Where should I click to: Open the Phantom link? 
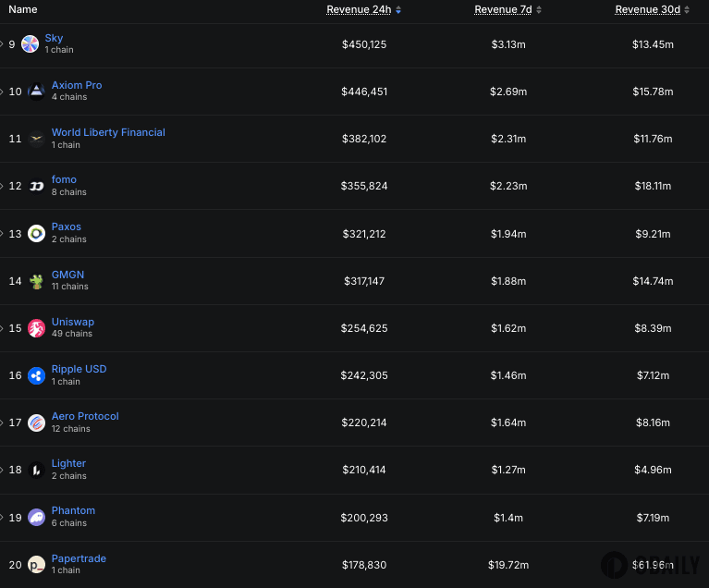point(73,510)
